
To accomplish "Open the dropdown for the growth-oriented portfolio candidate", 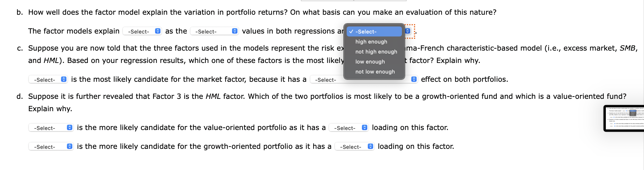I will pyautogui.click(x=51, y=146).
